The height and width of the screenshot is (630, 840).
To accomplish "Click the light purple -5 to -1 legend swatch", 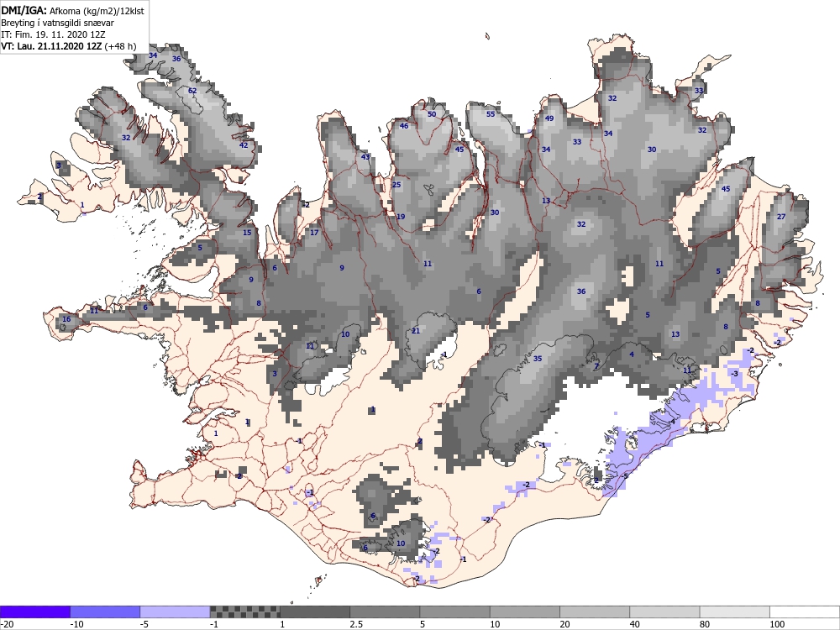I will 176,612.
